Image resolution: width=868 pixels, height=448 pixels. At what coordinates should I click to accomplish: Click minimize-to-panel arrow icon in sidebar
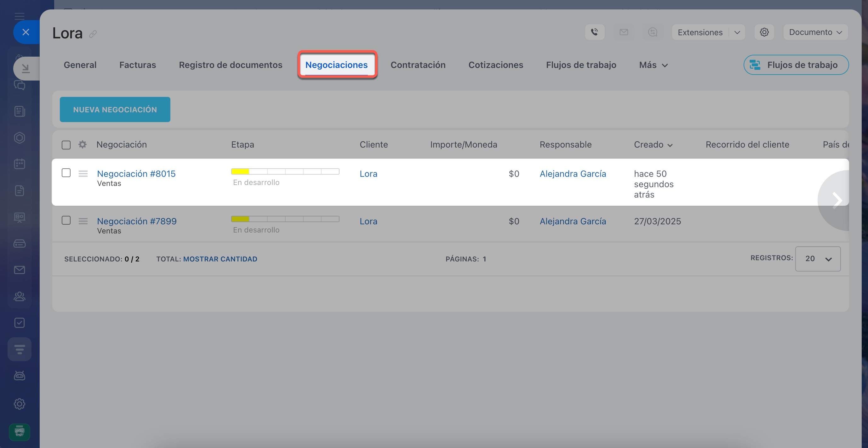click(26, 68)
